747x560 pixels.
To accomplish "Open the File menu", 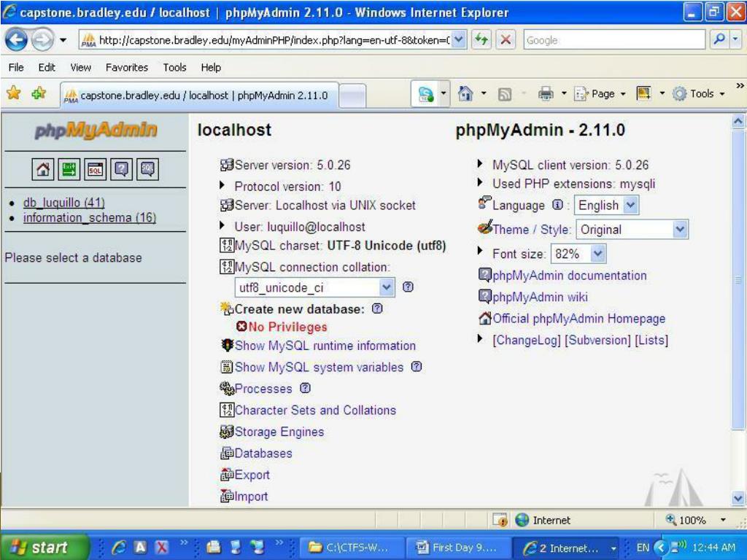I will click(16, 67).
